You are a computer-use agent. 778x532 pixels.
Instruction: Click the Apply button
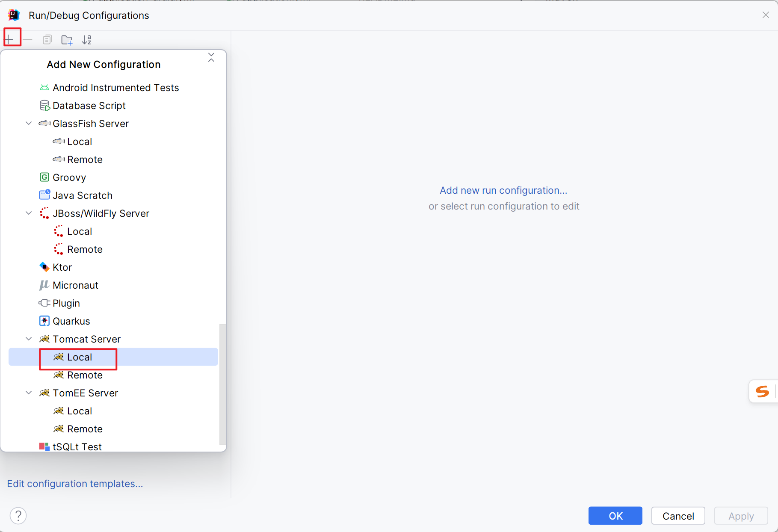point(741,516)
